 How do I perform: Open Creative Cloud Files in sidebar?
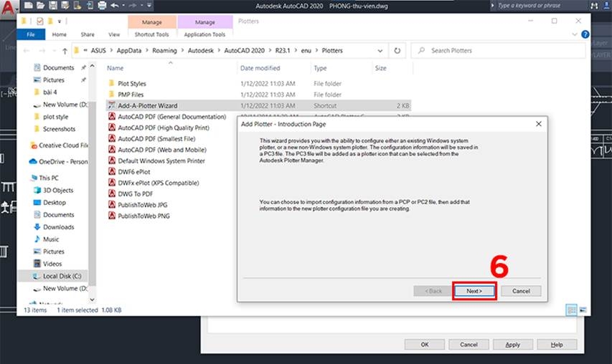tap(63, 145)
